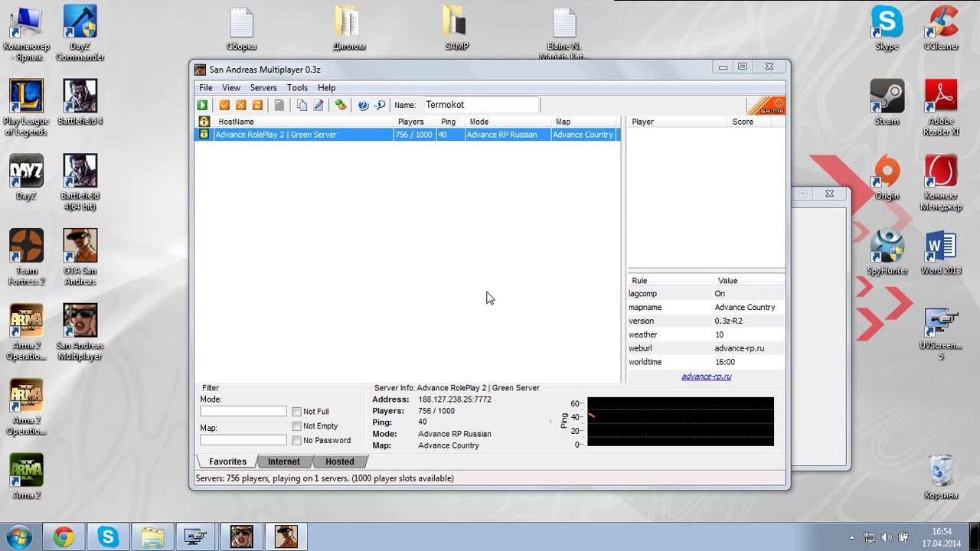The height and width of the screenshot is (551, 980).
Task: Open Skype from the taskbar
Action: (108, 536)
